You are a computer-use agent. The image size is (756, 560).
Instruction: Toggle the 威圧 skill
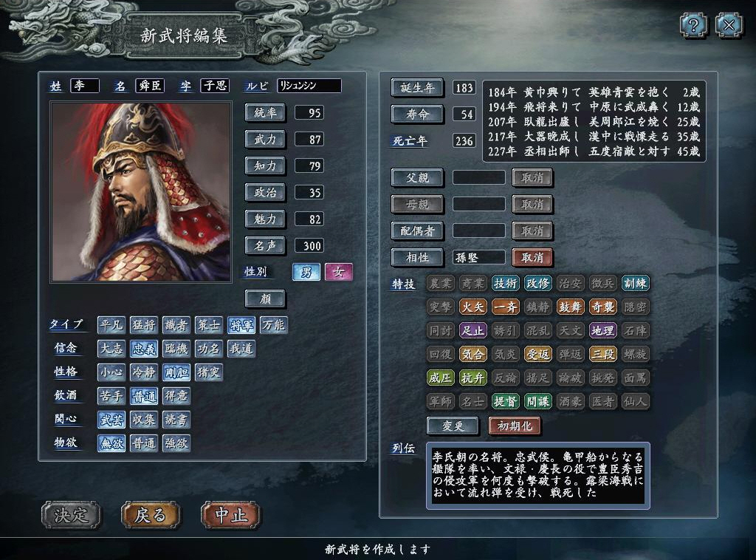[x=441, y=378]
